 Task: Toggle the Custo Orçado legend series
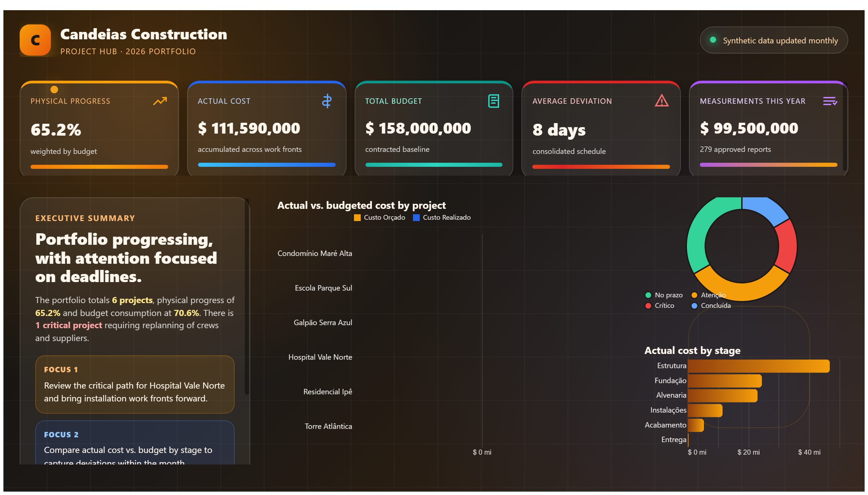[x=379, y=218]
